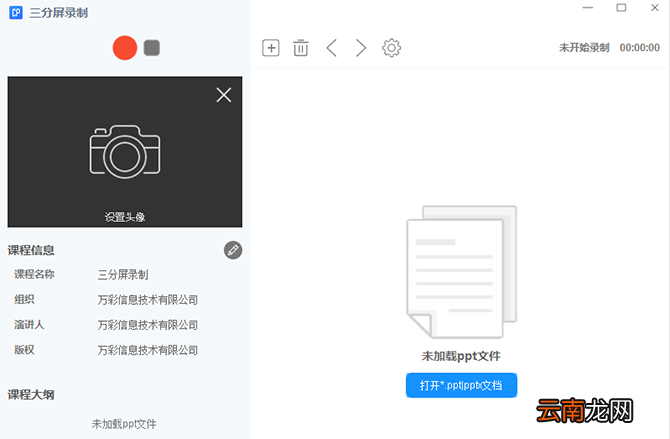Image resolution: width=670 pixels, height=439 pixels.
Task: Close the camera avatar panel
Action: 223,95
